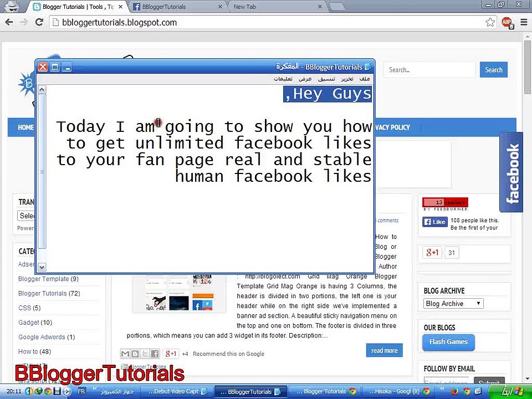Screen dimensions: 532x399
Task: Reload the page with the refresh icon
Action: (x=39, y=22)
